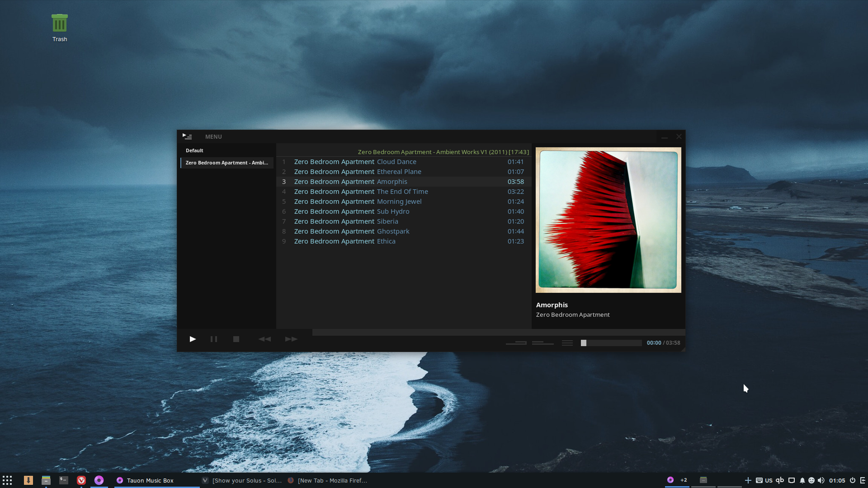Select track 4 The End Of Time

(x=404, y=192)
